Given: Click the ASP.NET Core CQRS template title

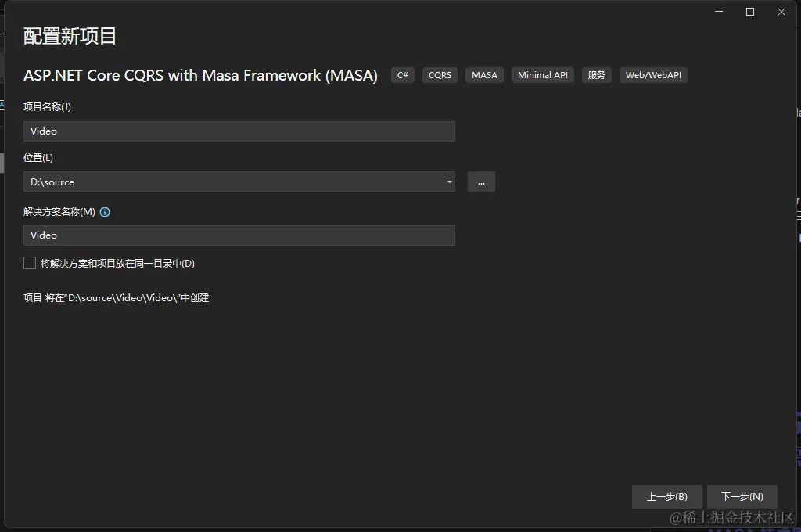Looking at the screenshot, I should (200, 76).
